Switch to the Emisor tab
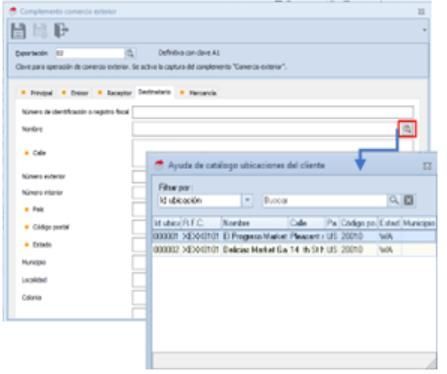 coord(75,93)
